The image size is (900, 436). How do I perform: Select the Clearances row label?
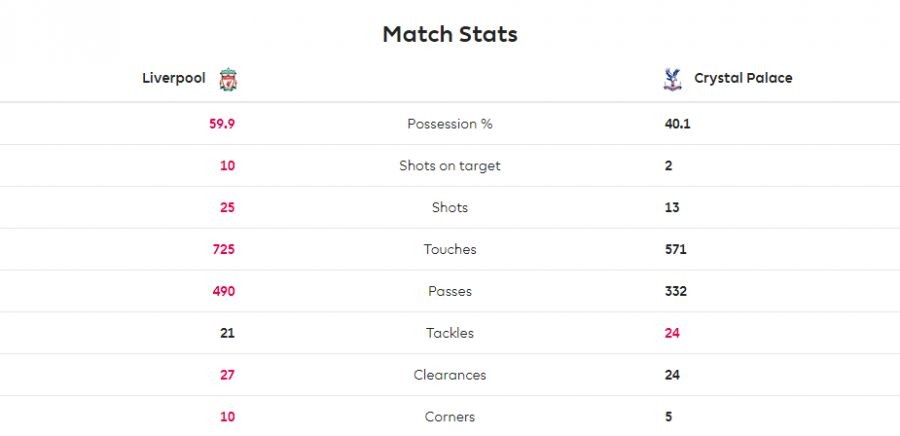[450, 375]
